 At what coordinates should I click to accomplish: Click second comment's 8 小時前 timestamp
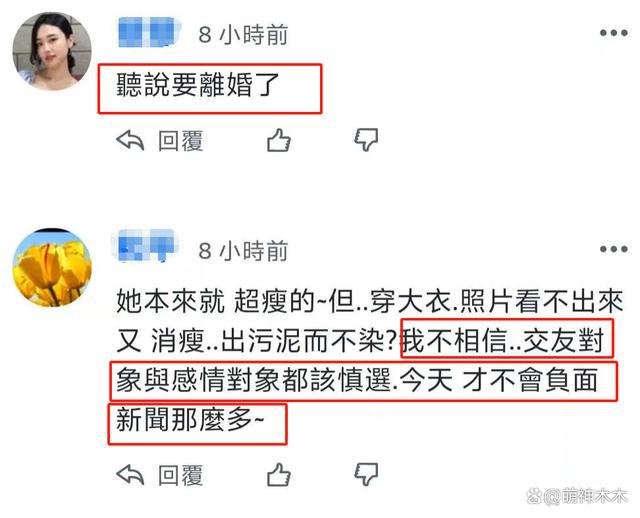pyautogui.click(x=243, y=251)
